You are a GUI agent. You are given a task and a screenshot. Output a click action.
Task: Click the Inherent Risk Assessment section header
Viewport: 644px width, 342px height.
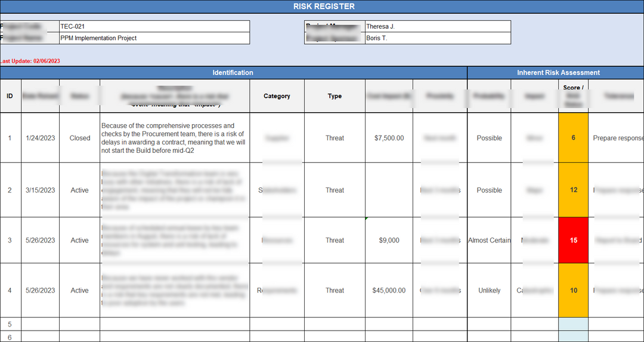pyautogui.click(x=558, y=73)
